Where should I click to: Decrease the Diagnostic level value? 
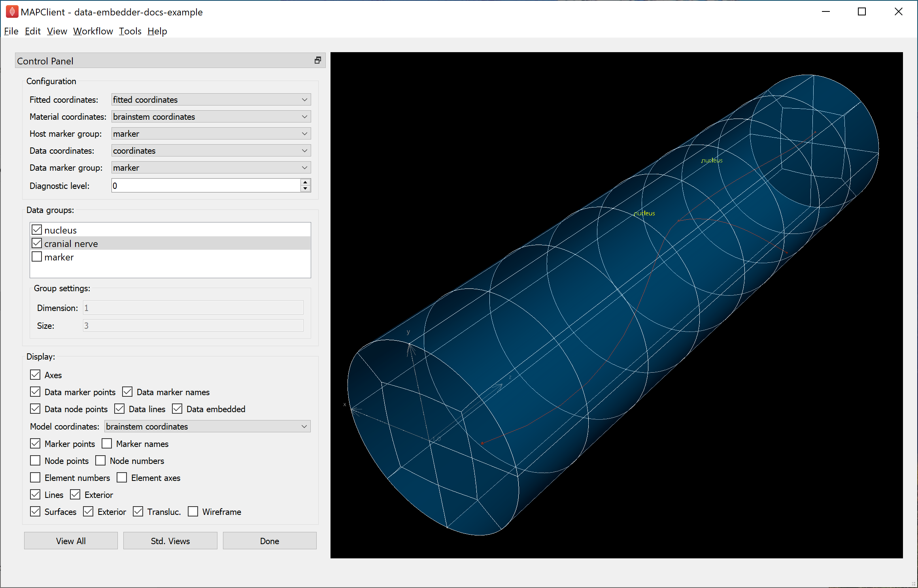tap(305, 188)
